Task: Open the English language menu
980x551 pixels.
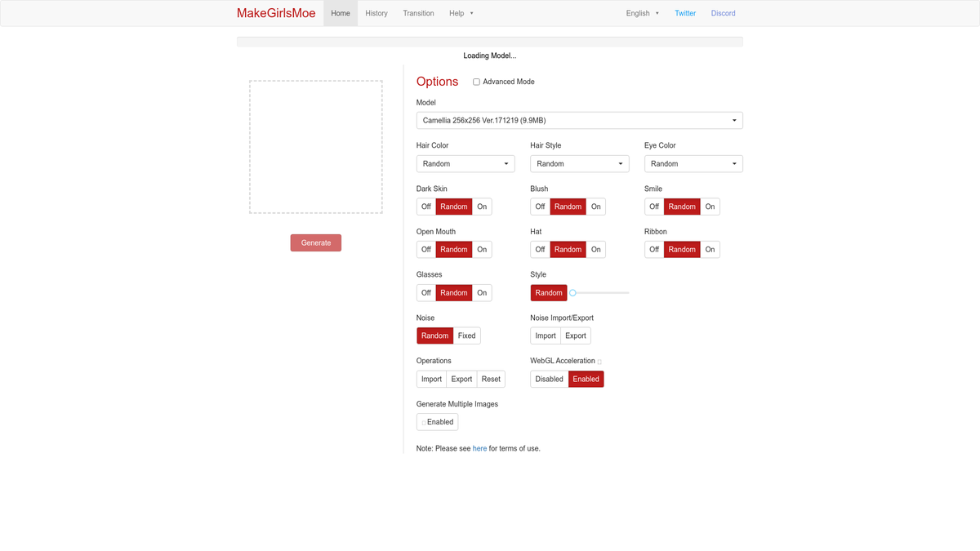Action: tap(642, 13)
